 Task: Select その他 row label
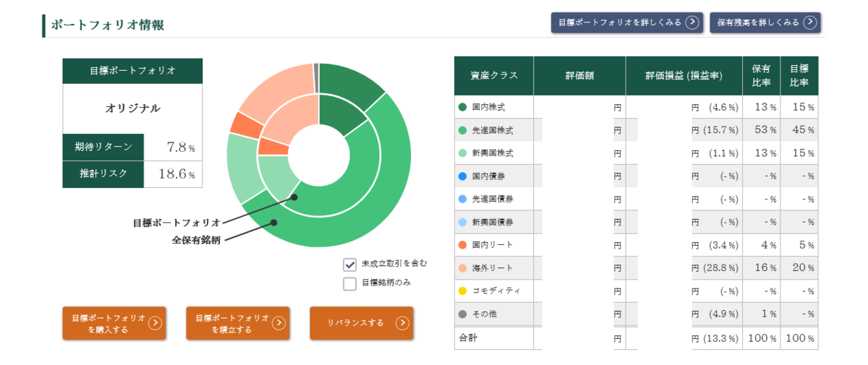(485, 314)
